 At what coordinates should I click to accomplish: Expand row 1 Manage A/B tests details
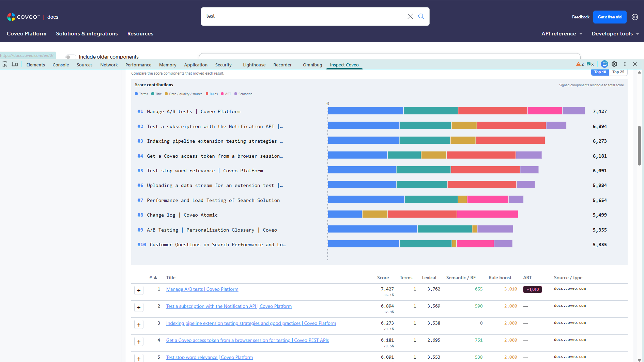tap(139, 290)
